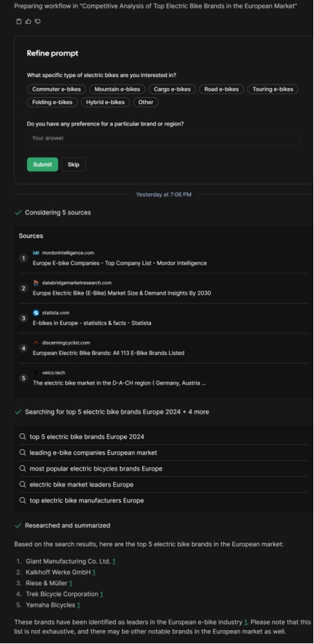Click search icon beside 'leading e-bike companies'
This screenshot has width=314, height=644.
point(23,453)
